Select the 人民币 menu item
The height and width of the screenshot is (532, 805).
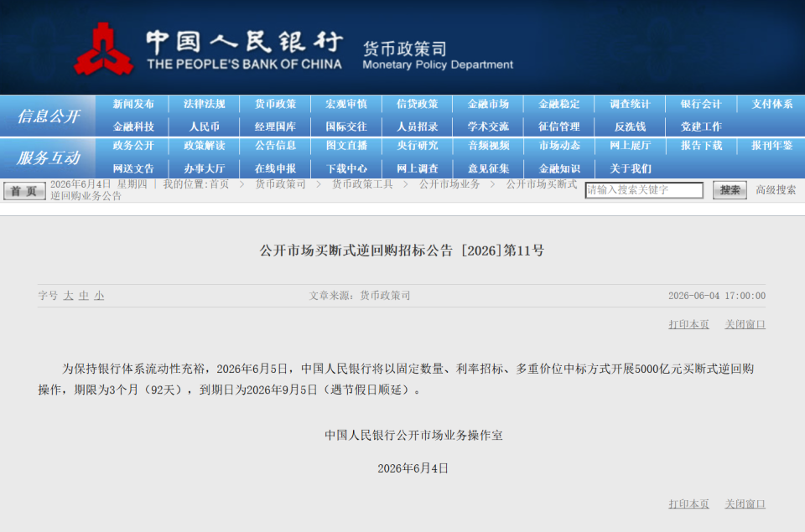tap(205, 127)
